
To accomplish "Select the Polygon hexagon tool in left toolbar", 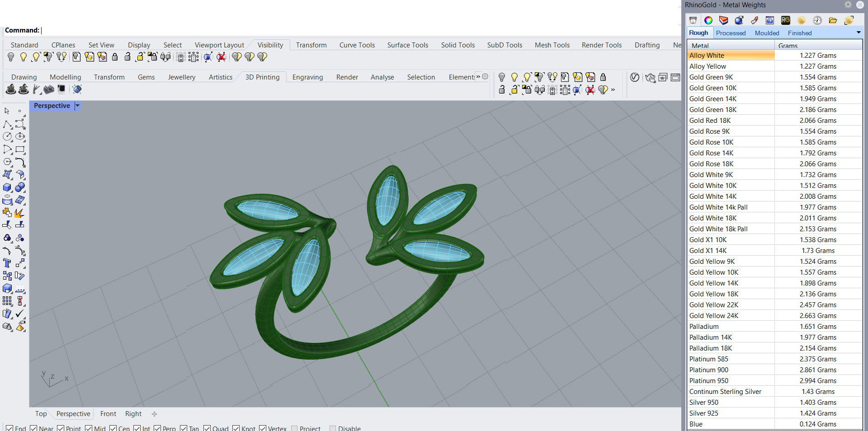I will coord(7,162).
